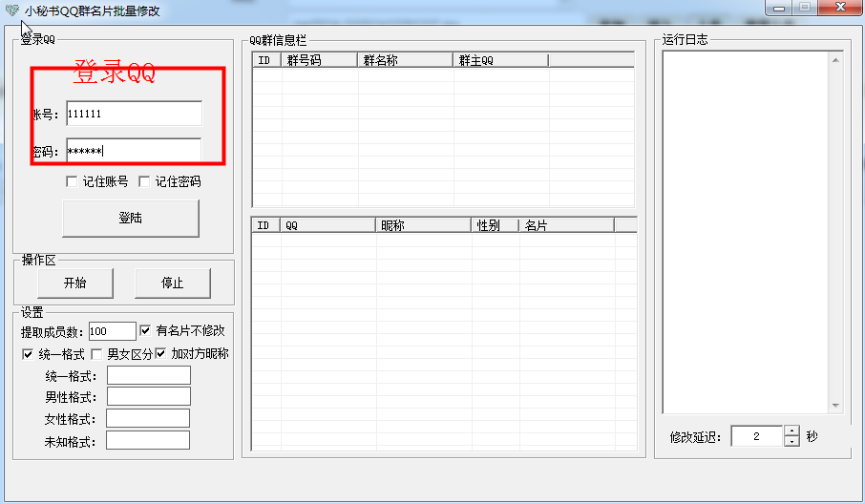Viewport: 865px width, 504px height.
Task: Click the group list ID column header
Action: (267, 60)
